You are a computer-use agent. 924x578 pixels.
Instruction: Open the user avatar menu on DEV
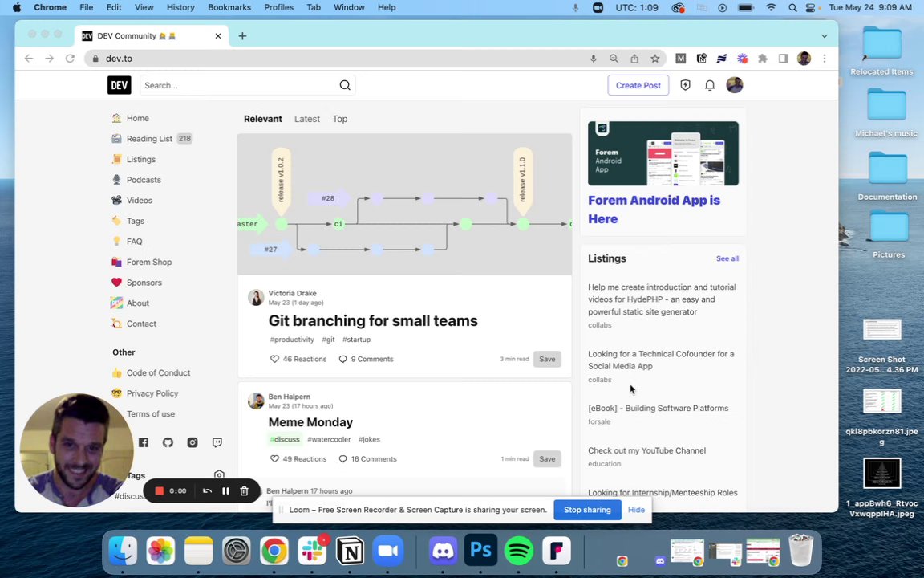pos(734,85)
